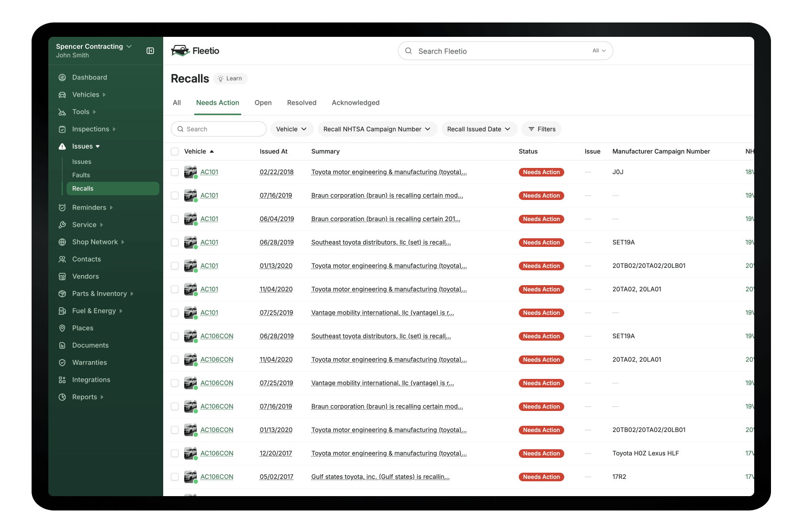Image resolution: width=804 pixels, height=532 pixels.
Task: Click the Contacts people icon
Action: click(x=62, y=259)
